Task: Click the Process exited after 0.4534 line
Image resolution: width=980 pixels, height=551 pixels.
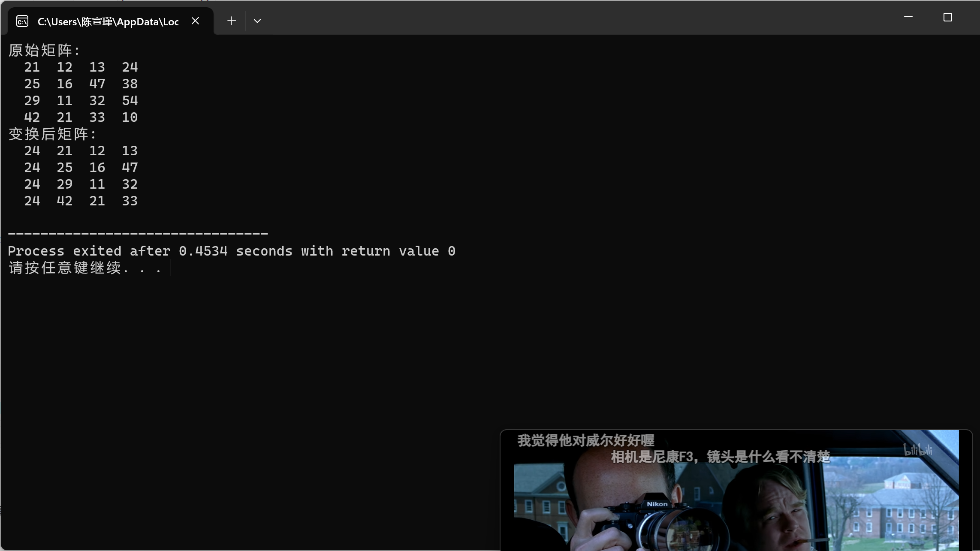Action: coord(232,251)
